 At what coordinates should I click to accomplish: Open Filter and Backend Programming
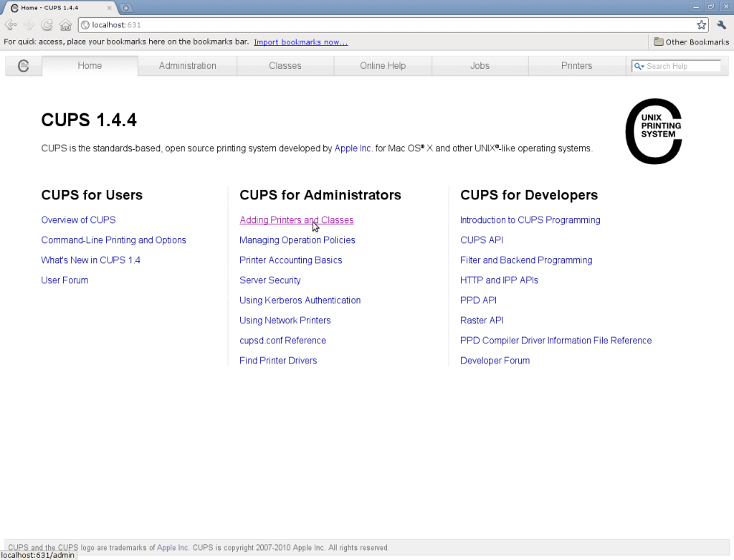526,260
